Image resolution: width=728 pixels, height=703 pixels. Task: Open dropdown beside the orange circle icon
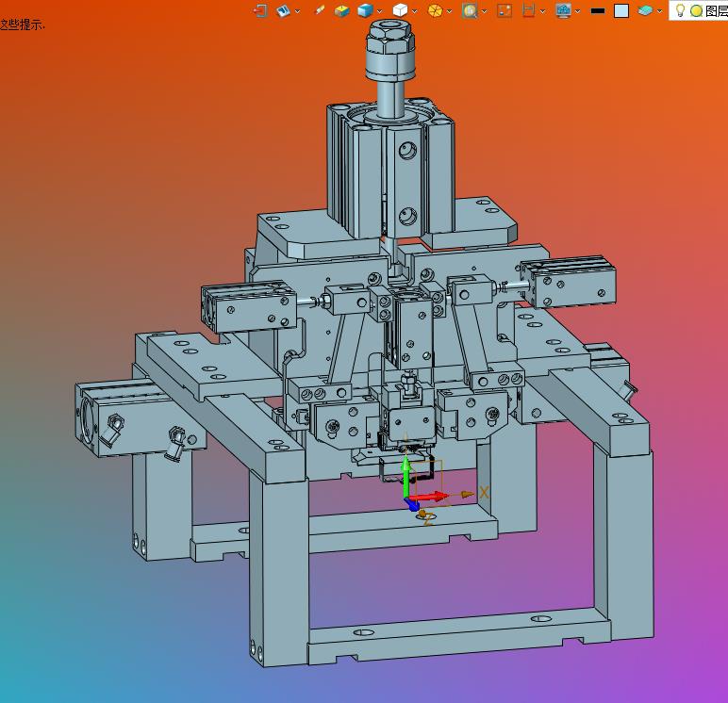[x=450, y=11]
